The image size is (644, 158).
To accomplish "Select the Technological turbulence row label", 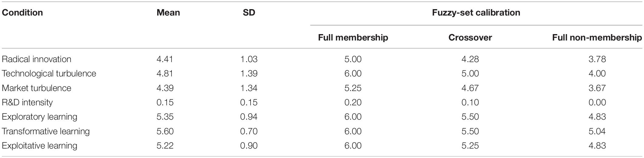I will point(49,74).
